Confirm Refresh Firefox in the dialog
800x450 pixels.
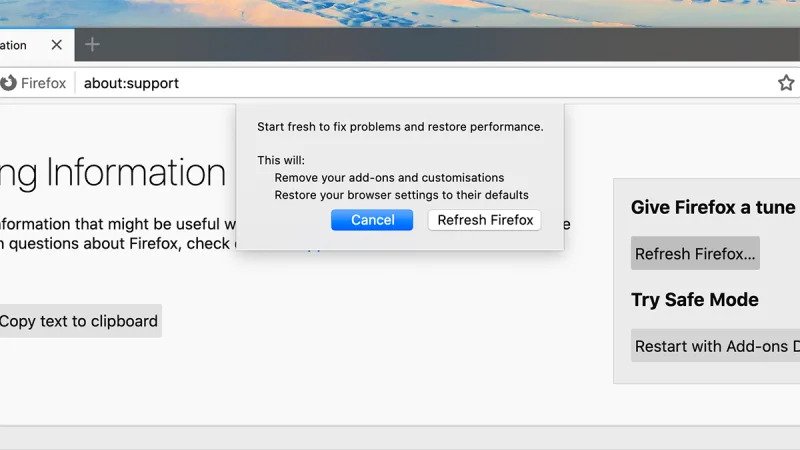(x=485, y=220)
